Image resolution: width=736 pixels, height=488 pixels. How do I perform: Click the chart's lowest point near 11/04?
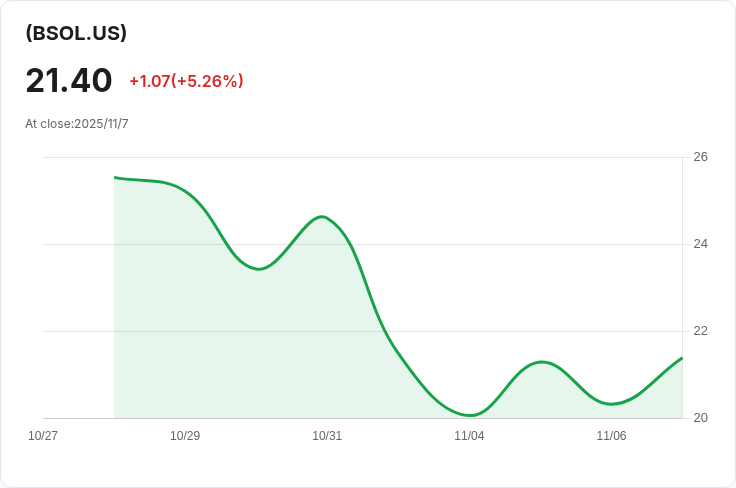471,415
